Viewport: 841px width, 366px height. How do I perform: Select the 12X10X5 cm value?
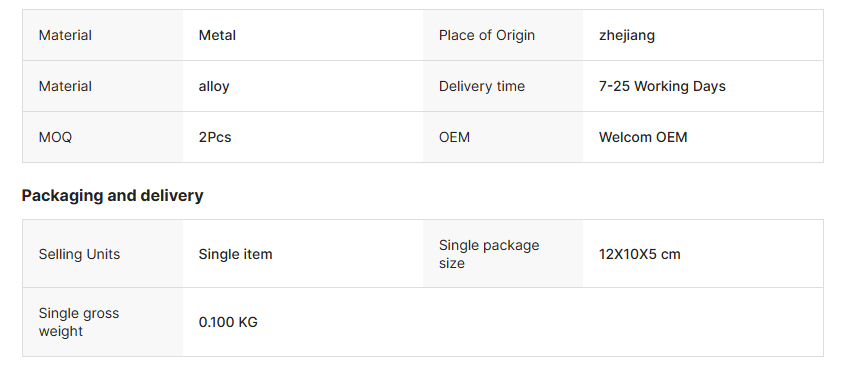coord(639,254)
